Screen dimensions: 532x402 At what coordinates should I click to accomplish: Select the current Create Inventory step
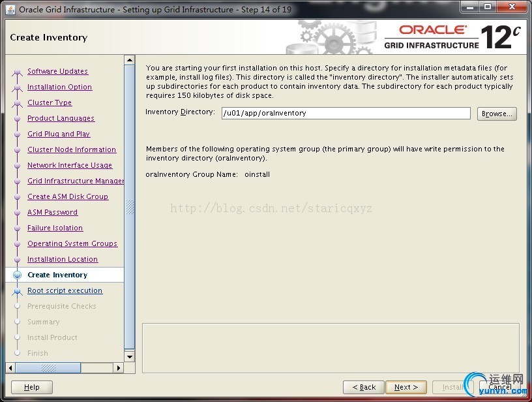coord(57,275)
